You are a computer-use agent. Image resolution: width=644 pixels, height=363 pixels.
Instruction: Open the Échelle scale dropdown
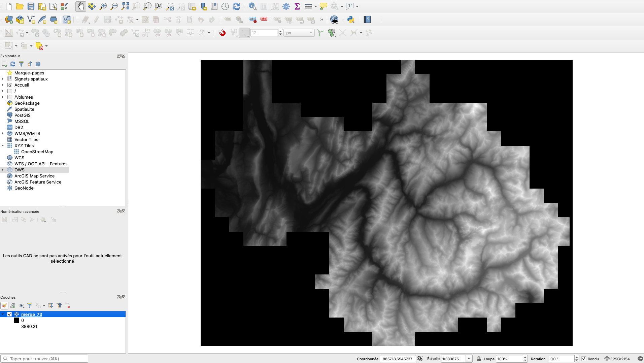pos(469,359)
